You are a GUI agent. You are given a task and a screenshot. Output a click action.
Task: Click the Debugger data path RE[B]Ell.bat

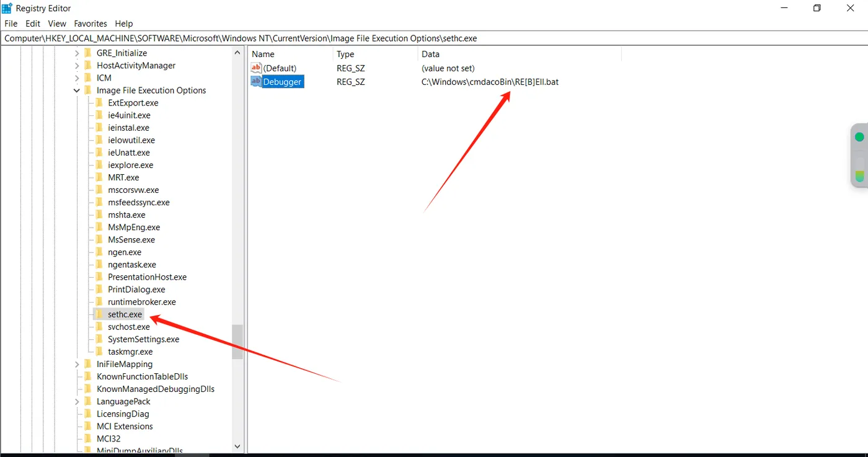point(490,82)
